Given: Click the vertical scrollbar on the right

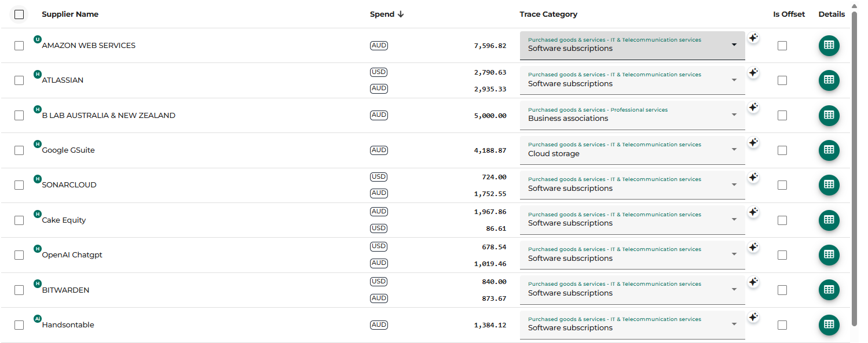Looking at the screenshot, I should [854, 168].
